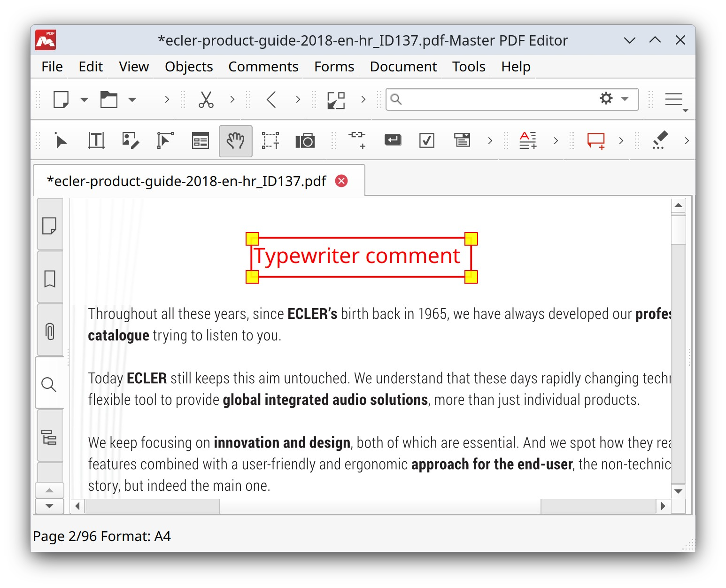Open the View menu
726x588 pixels.
click(x=134, y=67)
